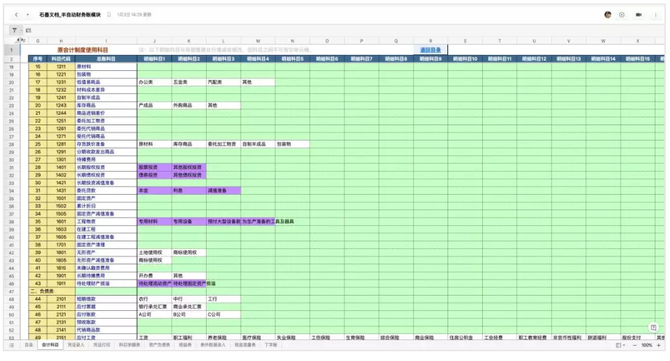
Task: Select column header R
Action: 430,41
